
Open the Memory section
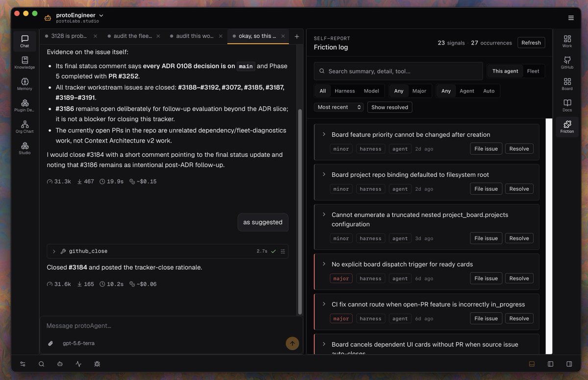[24, 84]
